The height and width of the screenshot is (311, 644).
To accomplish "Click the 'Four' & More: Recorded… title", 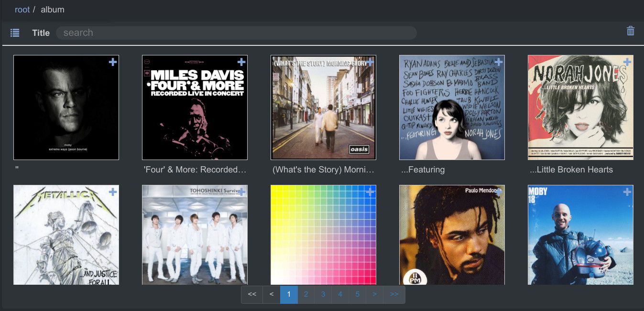I will [x=195, y=170].
